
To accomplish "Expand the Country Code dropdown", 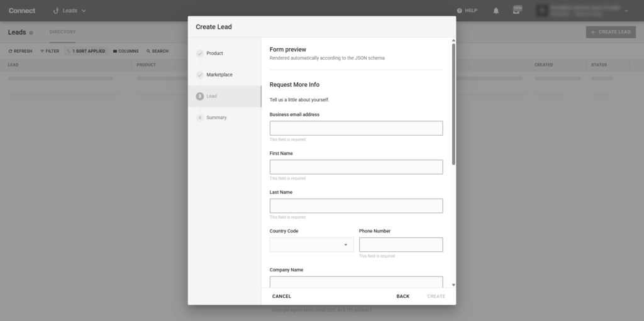I will (345, 245).
